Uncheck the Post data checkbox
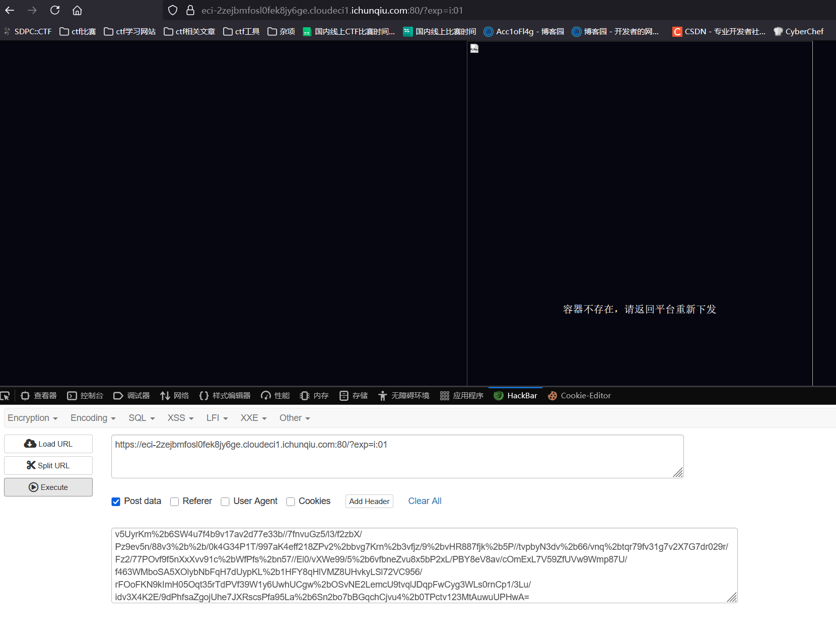This screenshot has height=644, width=836. coord(116,502)
